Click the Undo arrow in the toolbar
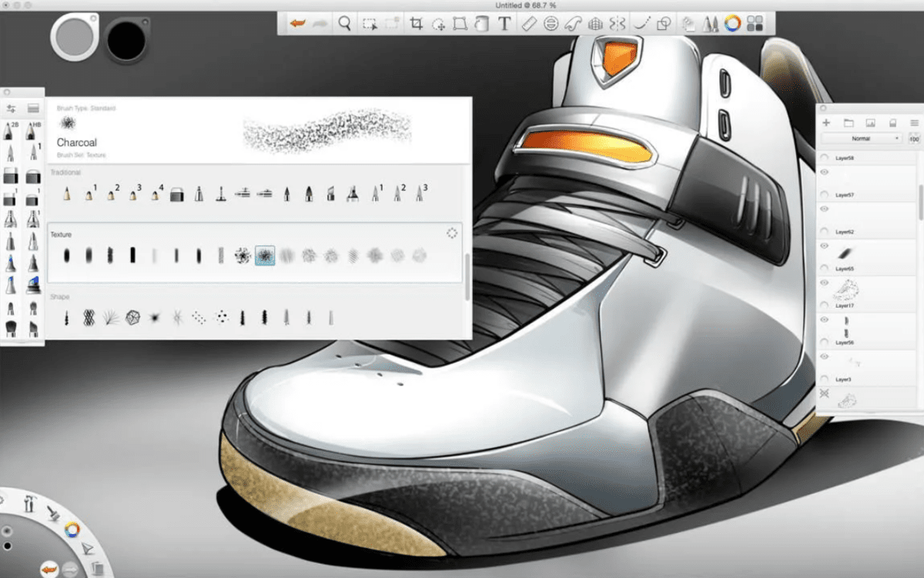 (297, 24)
